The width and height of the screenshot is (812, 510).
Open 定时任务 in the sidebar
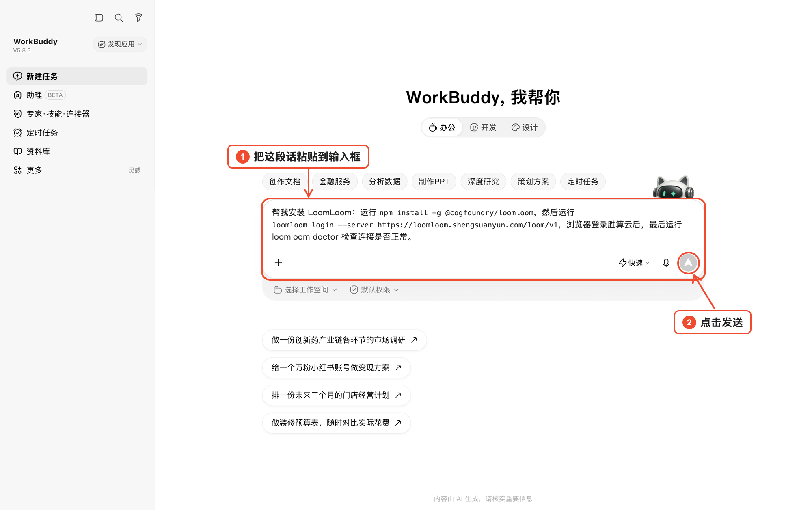[77, 133]
